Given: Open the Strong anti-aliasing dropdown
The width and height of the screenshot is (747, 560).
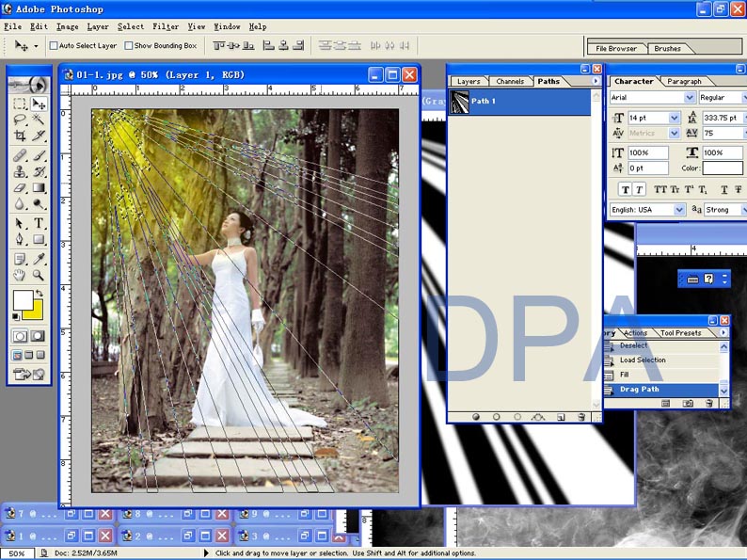Looking at the screenshot, I should click(x=744, y=210).
